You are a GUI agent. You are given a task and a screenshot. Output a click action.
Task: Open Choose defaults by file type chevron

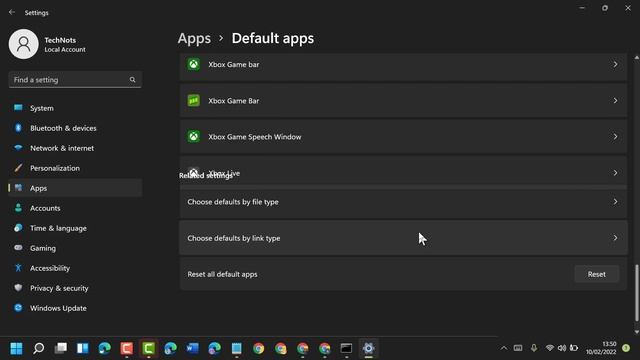tap(615, 202)
